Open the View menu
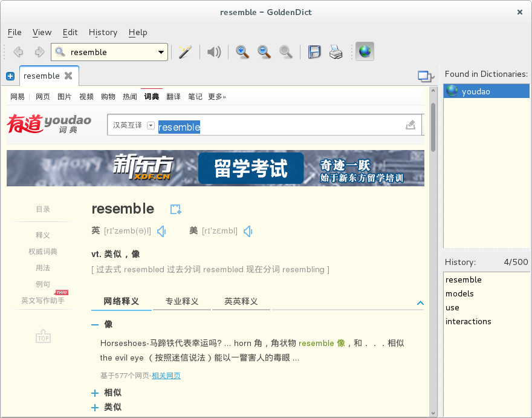Screen dimensions: 532x418 pos(42,32)
